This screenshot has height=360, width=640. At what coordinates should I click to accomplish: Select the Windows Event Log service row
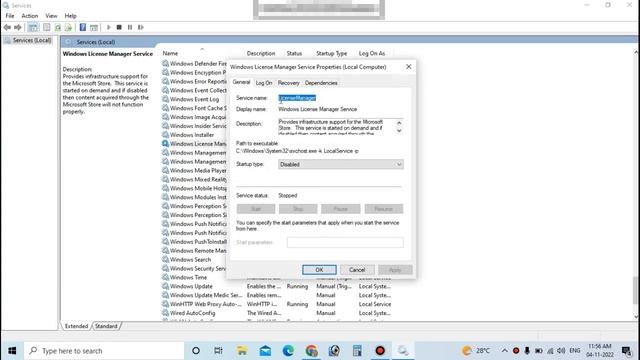click(x=194, y=99)
